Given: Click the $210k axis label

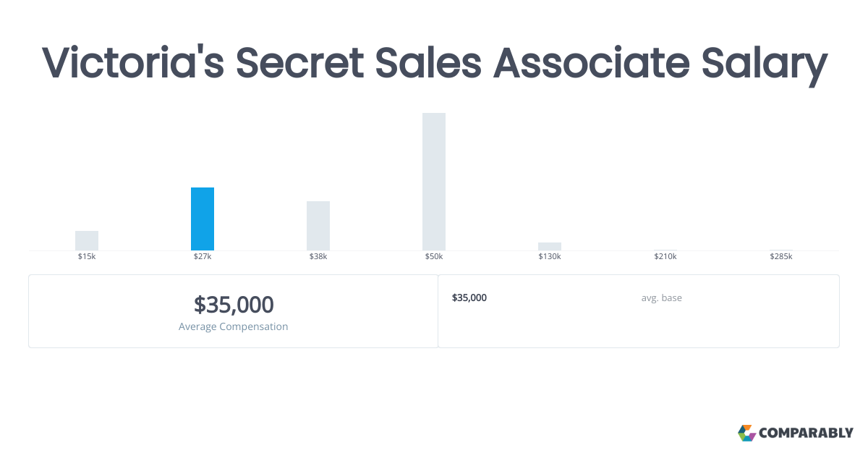Looking at the screenshot, I should coord(665,257).
